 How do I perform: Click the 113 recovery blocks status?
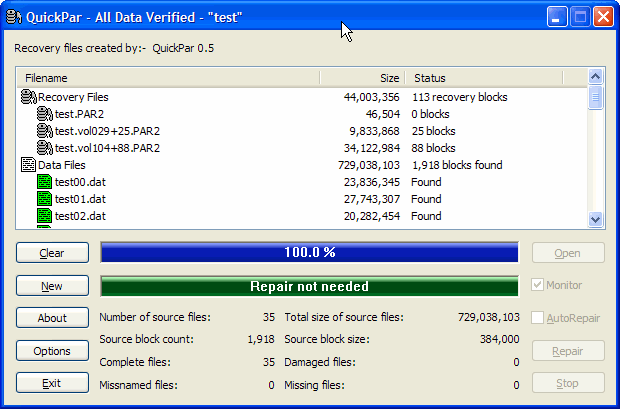pyautogui.click(x=459, y=97)
